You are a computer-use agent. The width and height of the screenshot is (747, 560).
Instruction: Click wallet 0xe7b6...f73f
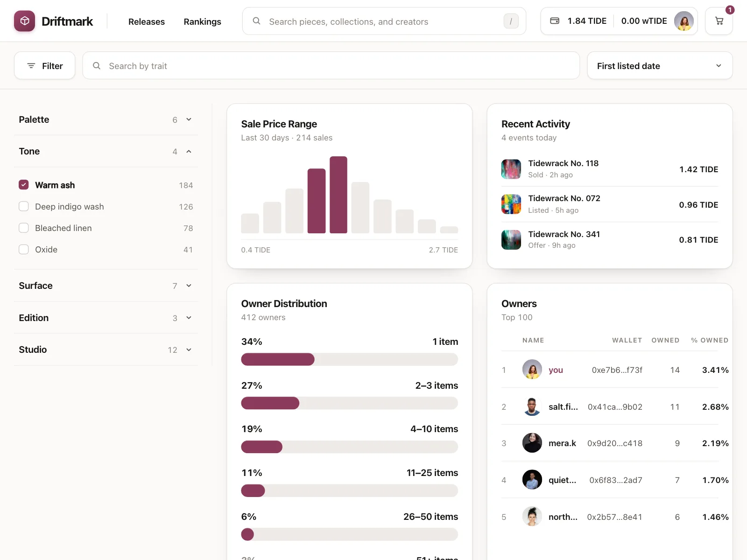click(617, 370)
